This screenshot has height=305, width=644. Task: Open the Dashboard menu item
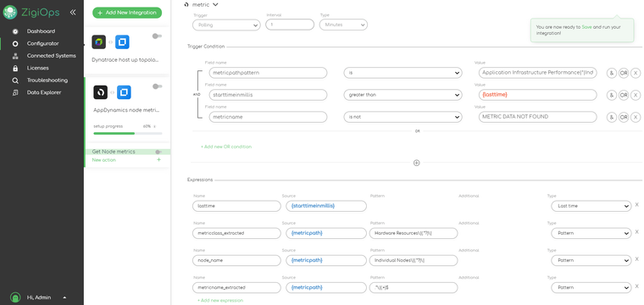tap(41, 31)
